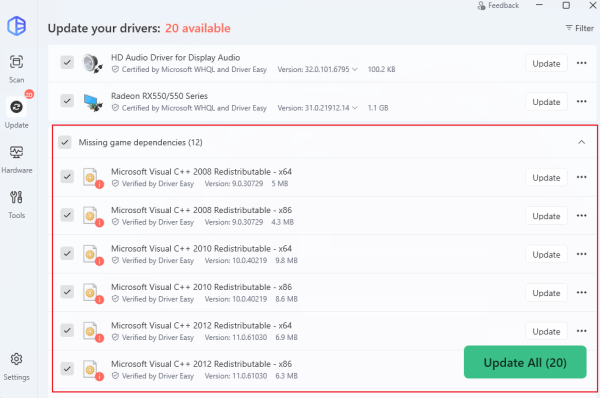Maximize the Driver Easy window
Screen dimensions: 600x398
click(x=566, y=5)
